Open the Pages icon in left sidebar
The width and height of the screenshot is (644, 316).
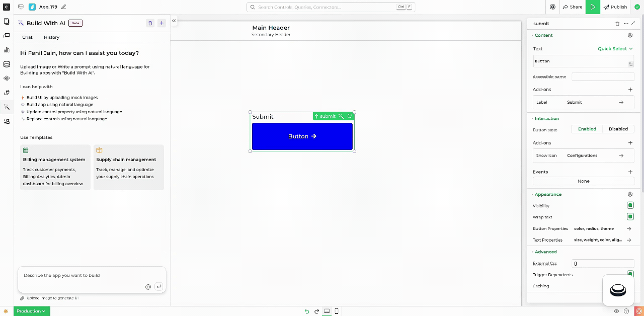pyautogui.click(x=7, y=22)
